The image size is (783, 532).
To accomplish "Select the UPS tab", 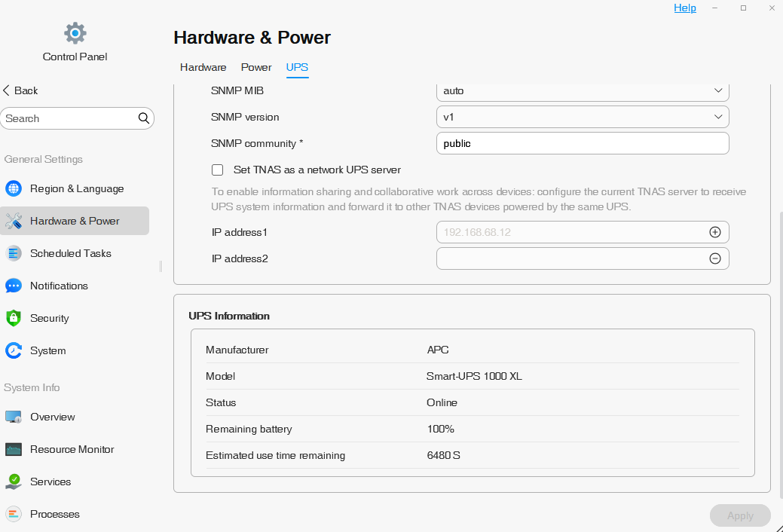I will (297, 67).
